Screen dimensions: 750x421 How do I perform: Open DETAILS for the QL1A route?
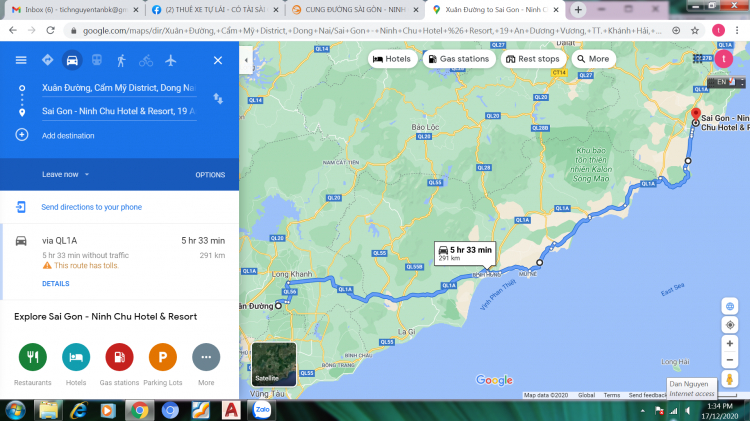pyautogui.click(x=55, y=284)
